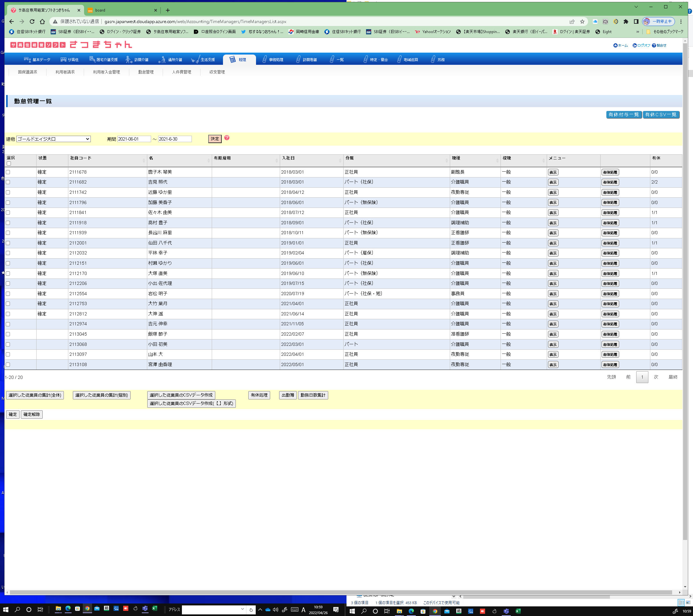Check the row for 鹿子木 琴美
Screen dimensions: 693x616
point(8,172)
